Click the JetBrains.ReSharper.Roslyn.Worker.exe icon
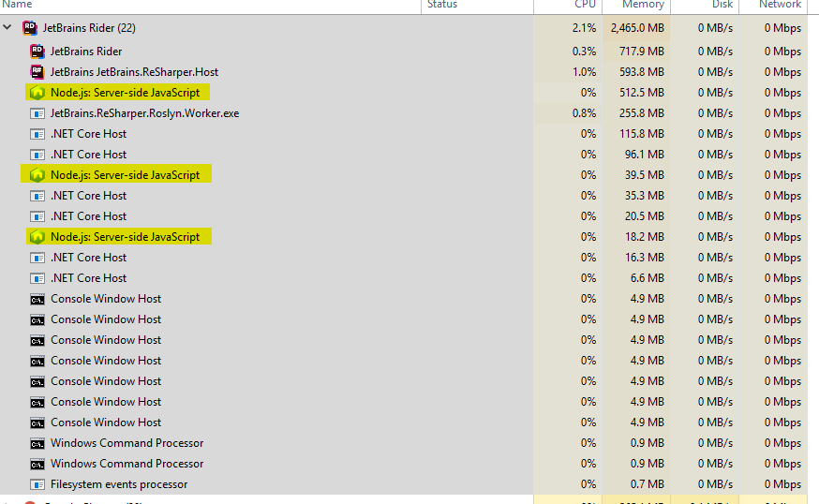This screenshot has height=504, width=819. click(x=37, y=113)
